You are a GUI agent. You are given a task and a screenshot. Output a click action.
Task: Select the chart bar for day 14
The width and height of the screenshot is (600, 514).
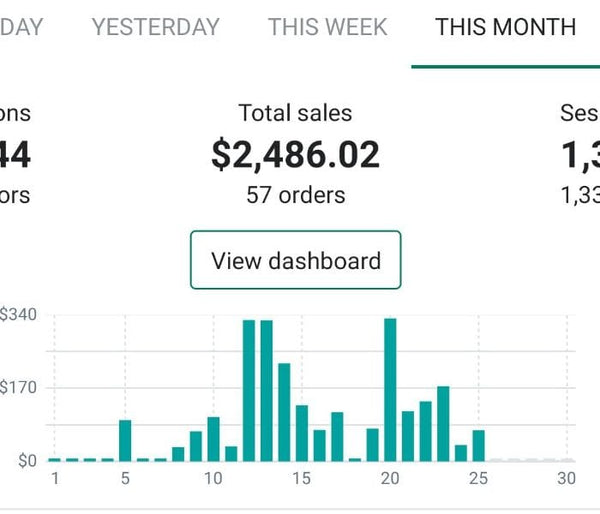[x=284, y=412]
